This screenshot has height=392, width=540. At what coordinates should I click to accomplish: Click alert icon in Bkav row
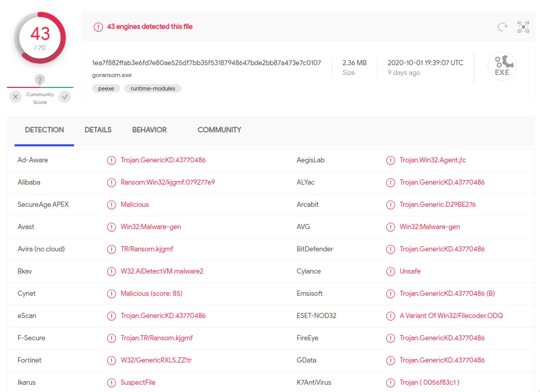tap(111, 272)
